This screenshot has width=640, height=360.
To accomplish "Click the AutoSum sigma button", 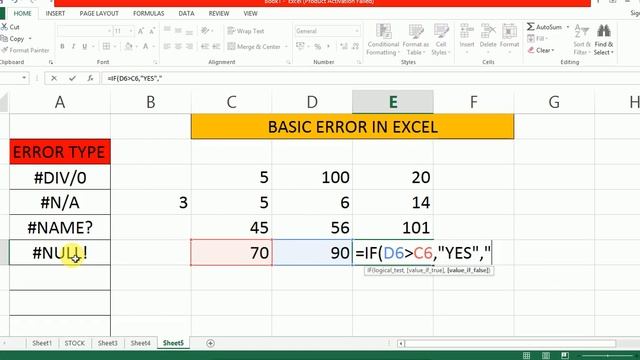I will coord(544,27).
